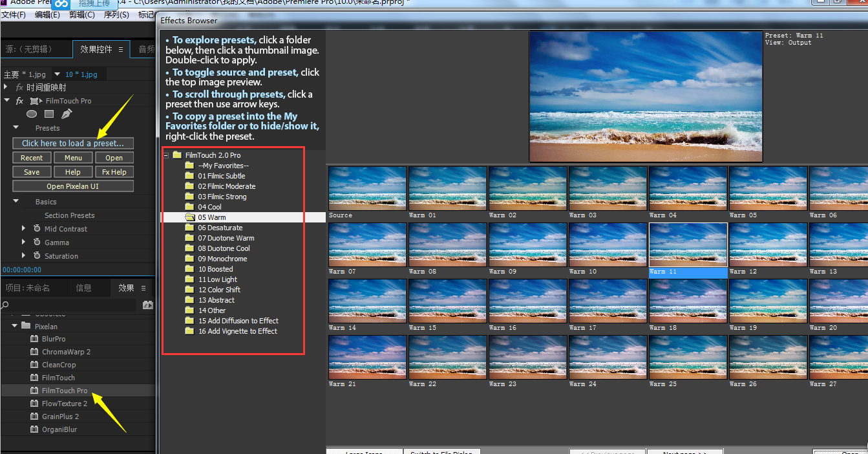The height and width of the screenshot is (454, 868).
Task: Select the ellipse mask tool
Action: pos(31,114)
